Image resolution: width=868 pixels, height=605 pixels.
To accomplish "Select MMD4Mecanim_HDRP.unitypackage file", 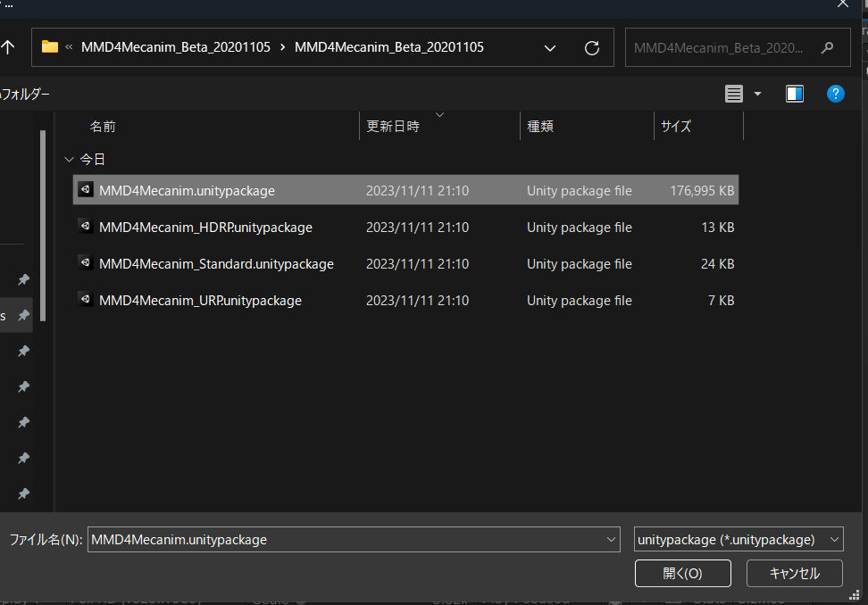I will point(405,228).
